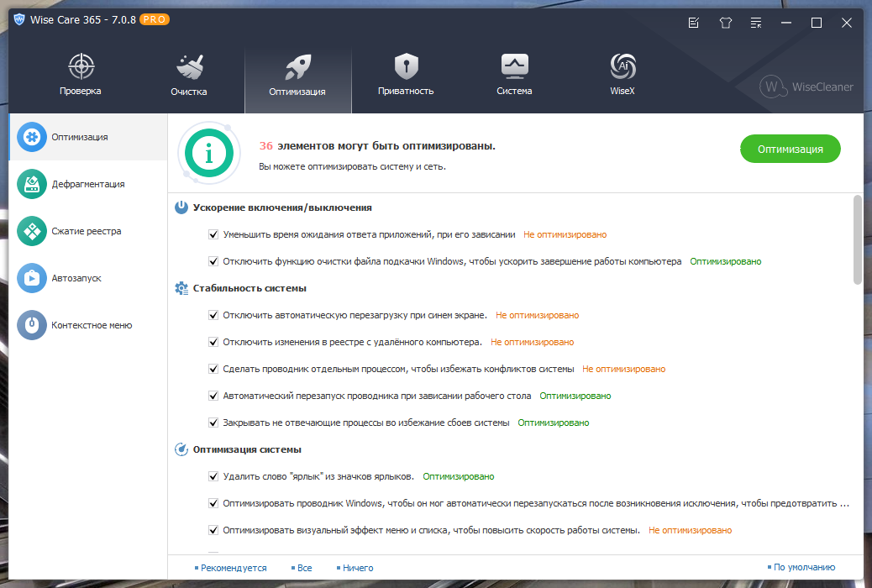This screenshot has height=588, width=872.
Task: Click the Сжатие реестра sidebar icon
Action: coord(32,231)
